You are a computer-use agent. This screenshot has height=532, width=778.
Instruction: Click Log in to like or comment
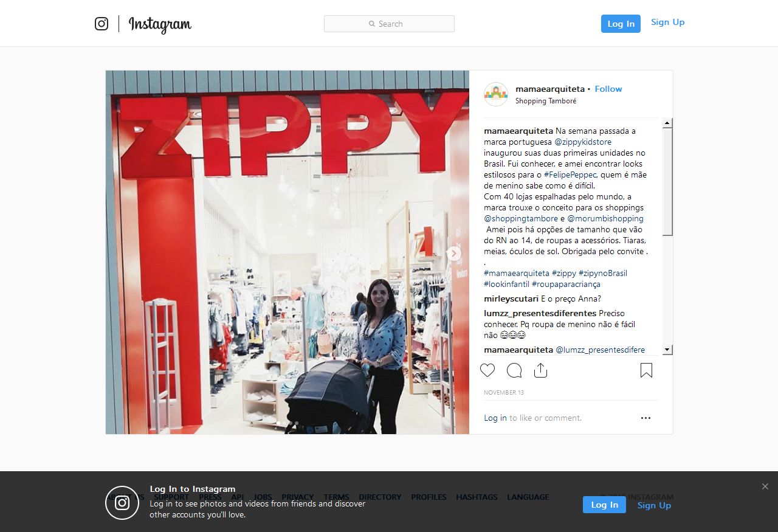[x=495, y=418]
